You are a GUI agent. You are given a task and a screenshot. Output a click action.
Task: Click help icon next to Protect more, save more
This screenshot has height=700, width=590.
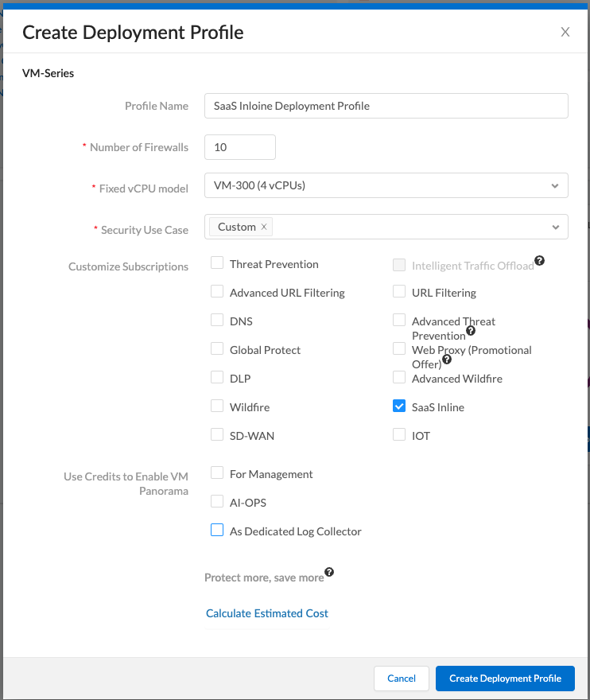tap(329, 572)
